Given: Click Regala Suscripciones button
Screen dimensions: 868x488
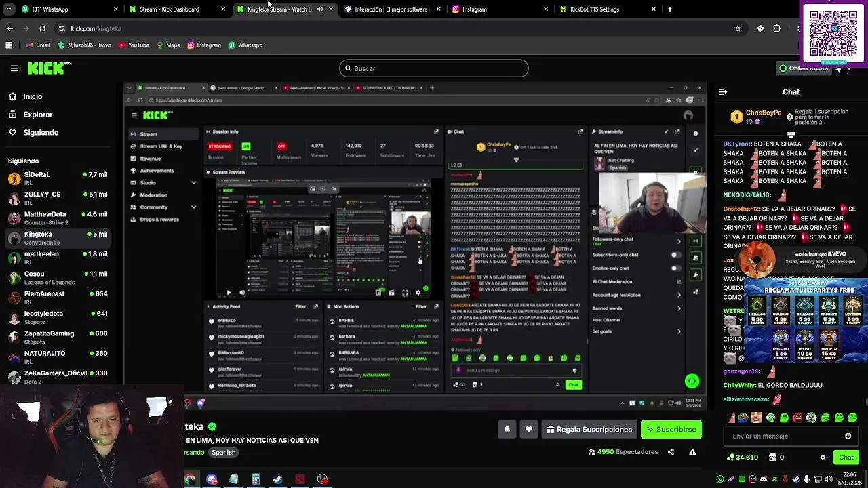Looking at the screenshot, I should [x=589, y=429].
